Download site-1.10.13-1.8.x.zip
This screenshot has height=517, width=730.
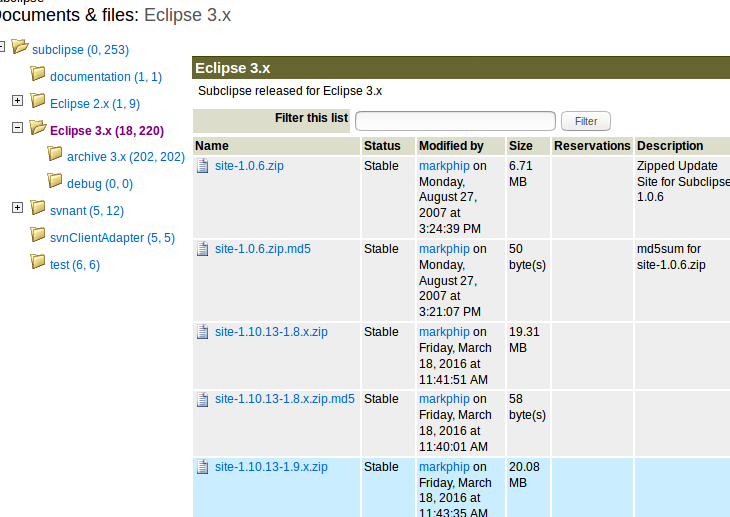271,332
